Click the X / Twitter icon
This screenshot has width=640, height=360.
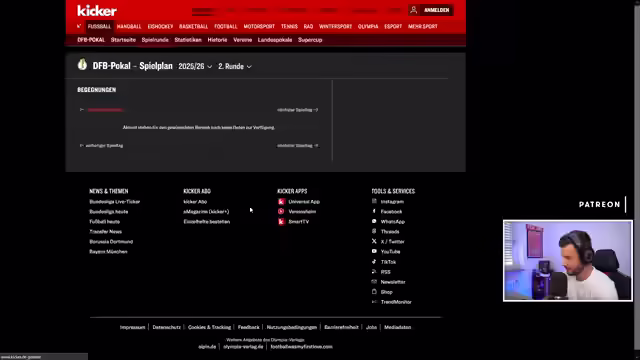374,241
